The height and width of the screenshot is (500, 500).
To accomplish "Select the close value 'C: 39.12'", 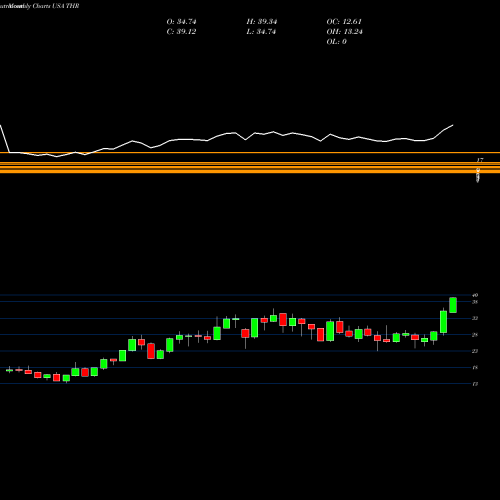I will [181, 32].
